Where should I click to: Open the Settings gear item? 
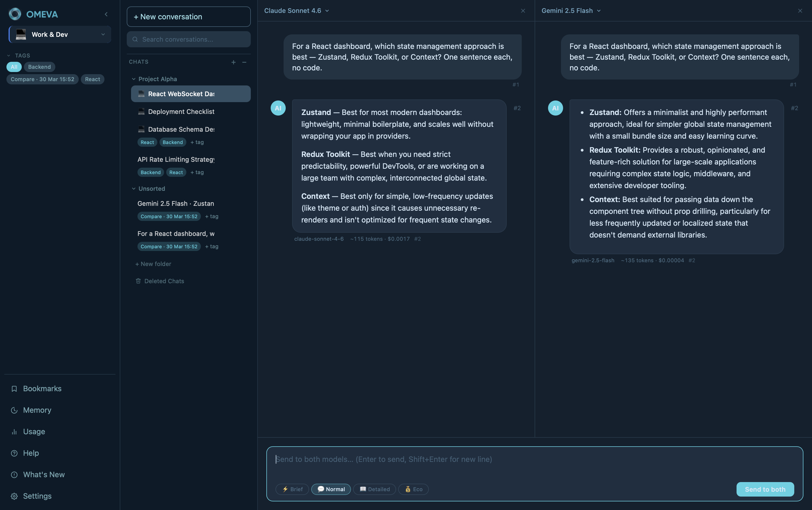coord(37,496)
